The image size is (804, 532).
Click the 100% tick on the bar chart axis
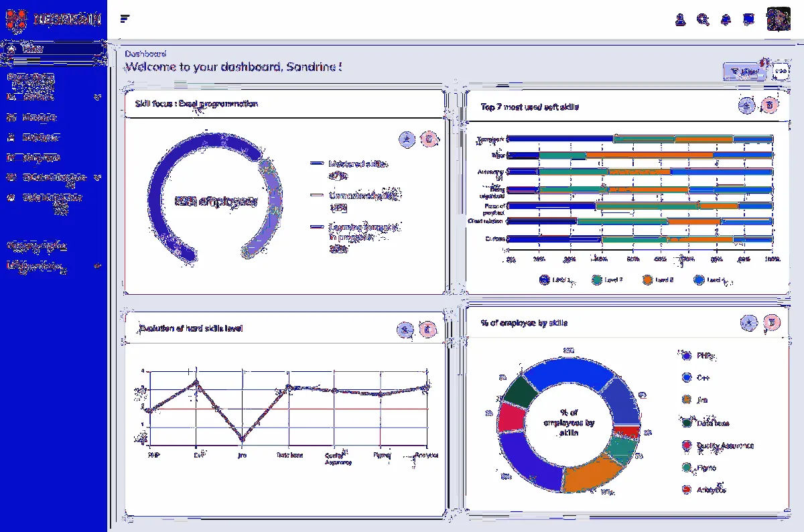pyautogui.click(x=773, y=259)
